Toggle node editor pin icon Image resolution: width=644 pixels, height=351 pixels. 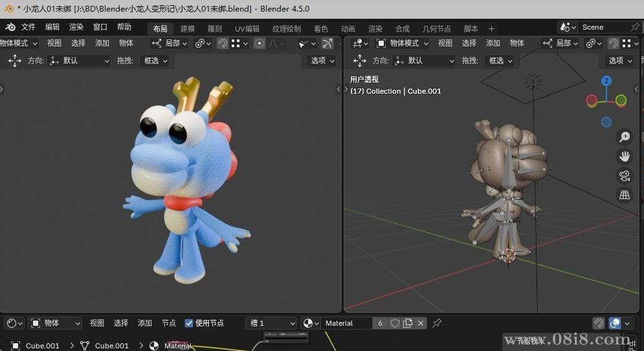[437, 323]
